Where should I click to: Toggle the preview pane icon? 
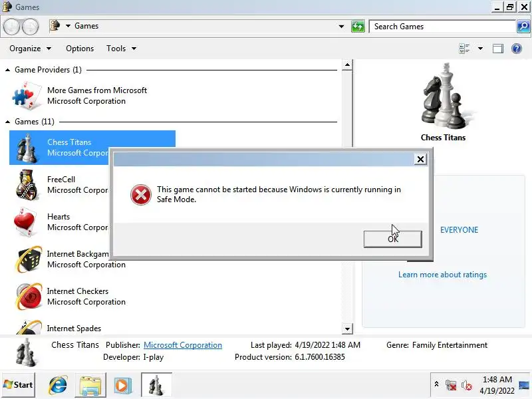click(x=497, y=49)
